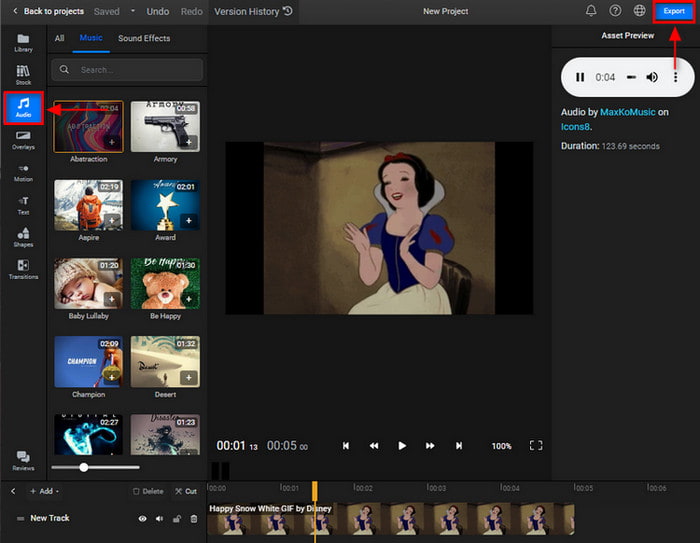Click the Export button
Image resolution: width=700 pixels, height=543 pixels.
pos(674,11)
